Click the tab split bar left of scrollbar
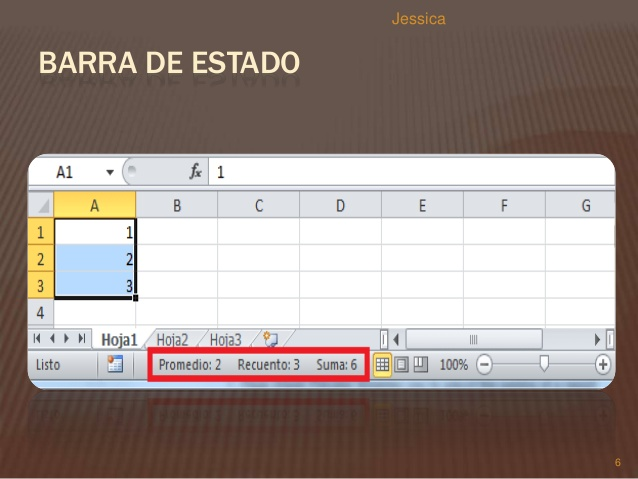 tap(384, 339)
